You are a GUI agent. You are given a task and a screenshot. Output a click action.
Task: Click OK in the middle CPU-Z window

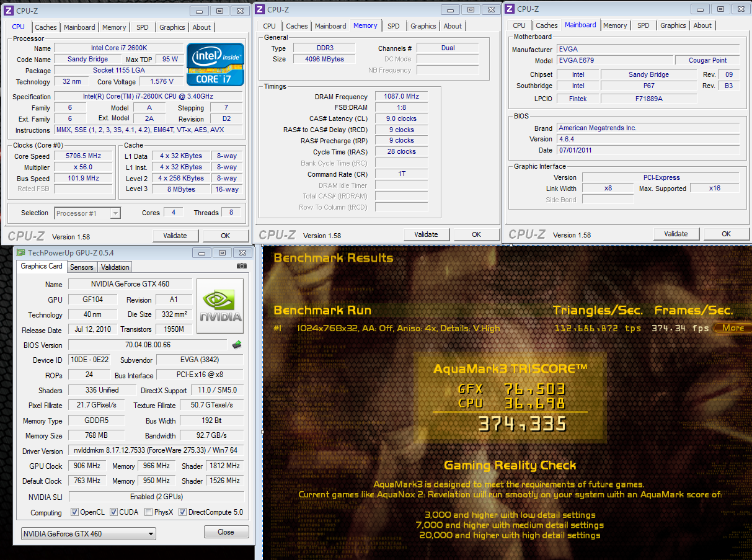(x=476, y=234)
